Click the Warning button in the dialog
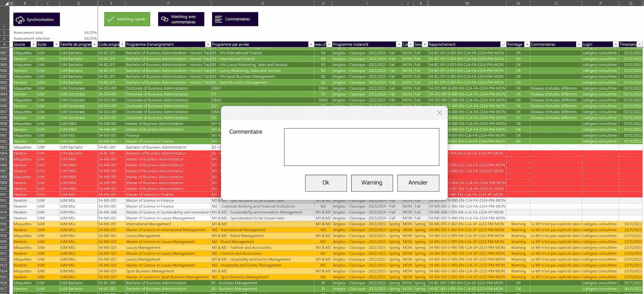This screenshot has width=644, height=294. tap(372, 183)
